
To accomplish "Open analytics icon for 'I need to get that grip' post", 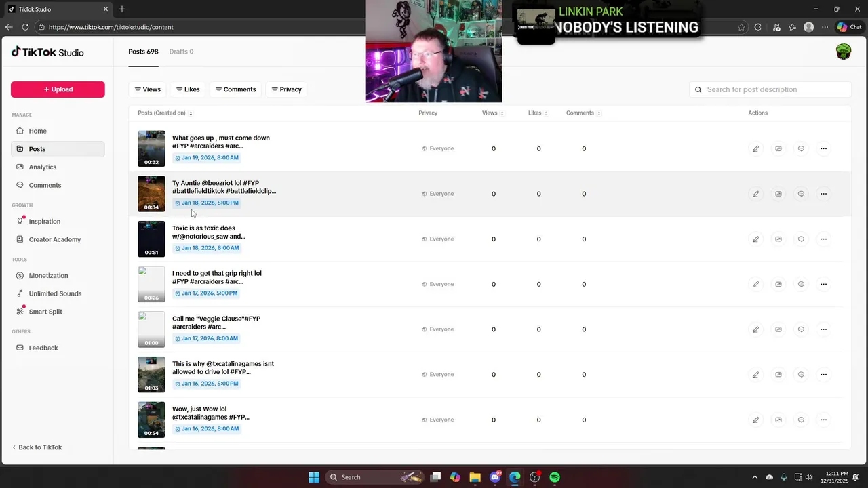I will point(778,284).
